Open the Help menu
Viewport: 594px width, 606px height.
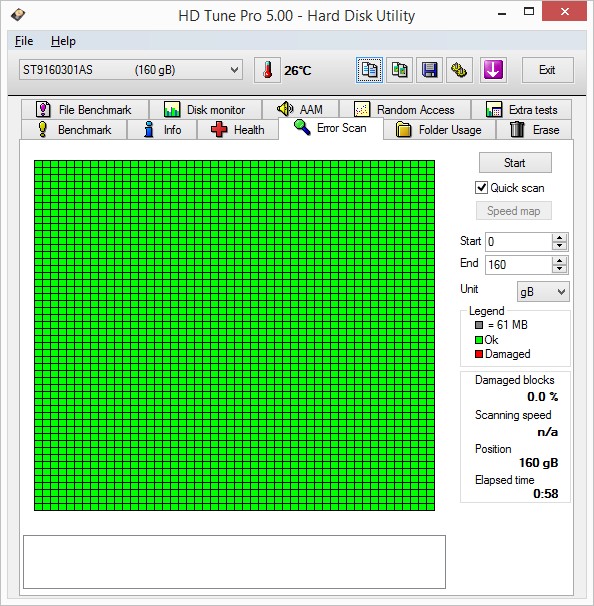click(x=63, y=41)
